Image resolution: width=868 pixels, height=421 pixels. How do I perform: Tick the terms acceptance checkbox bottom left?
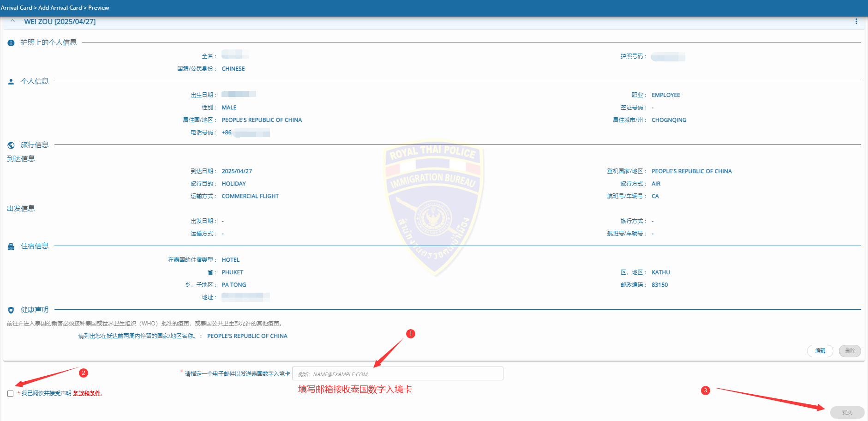click(x=10, y=393)
